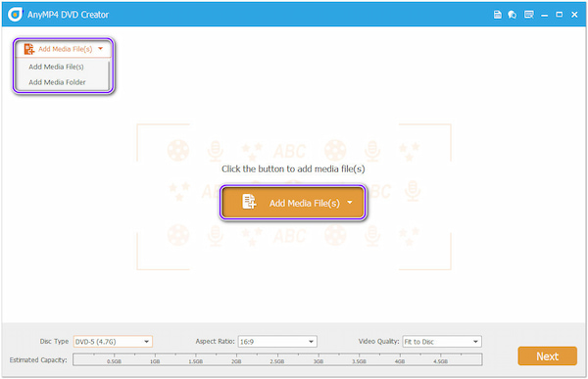Minimize the AnyMP4 DVD Creator window
588x379 pixels.
tap(545, 15)
